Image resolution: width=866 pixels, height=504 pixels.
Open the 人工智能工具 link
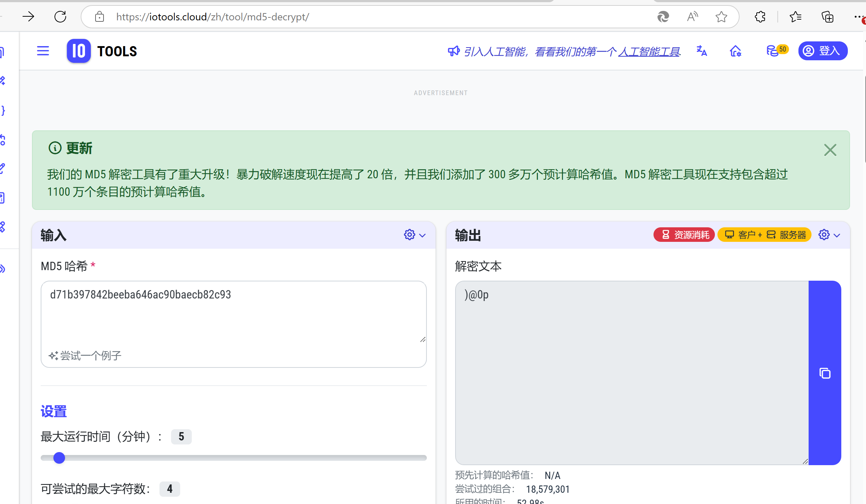tap(649, 52)
